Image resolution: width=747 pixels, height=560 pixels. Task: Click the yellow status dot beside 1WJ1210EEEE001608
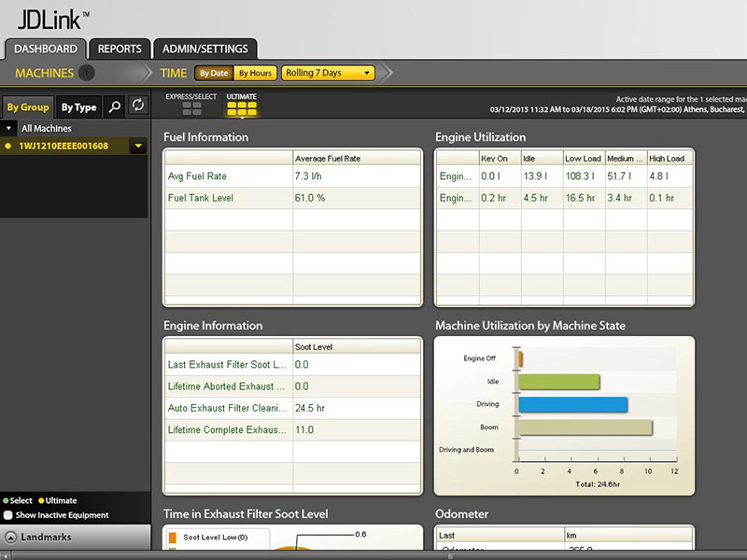[8, 147]
